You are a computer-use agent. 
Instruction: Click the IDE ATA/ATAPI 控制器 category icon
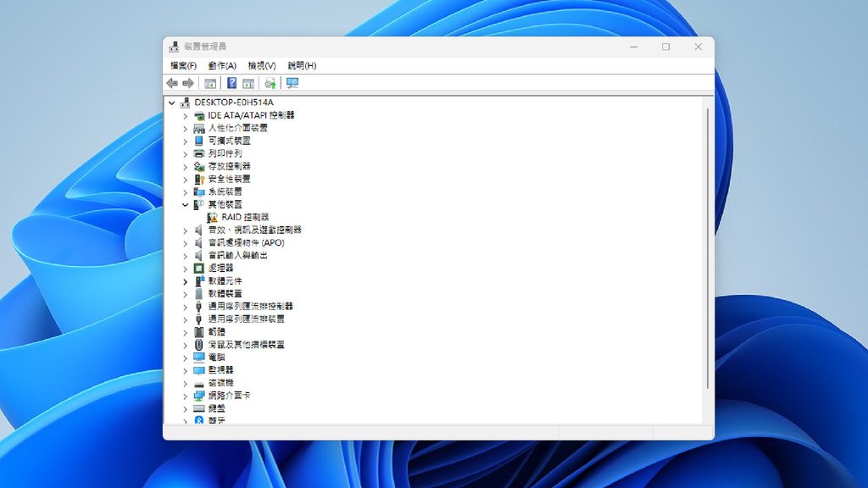click(x=198, y=115)
